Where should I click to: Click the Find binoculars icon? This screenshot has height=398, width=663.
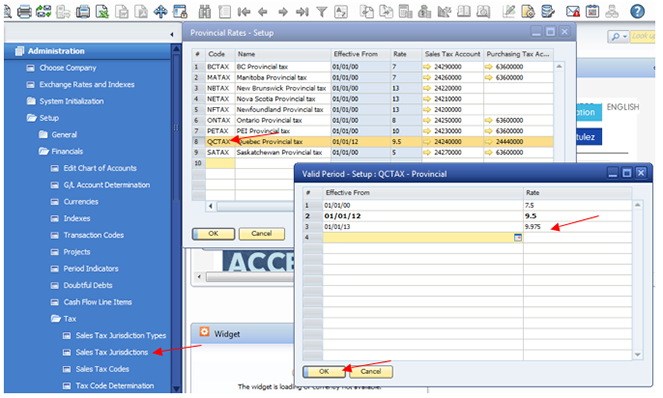205,11
